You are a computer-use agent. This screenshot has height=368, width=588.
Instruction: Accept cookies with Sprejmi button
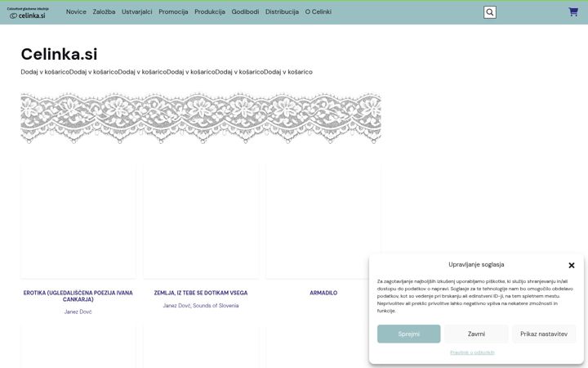coord(409,334)
